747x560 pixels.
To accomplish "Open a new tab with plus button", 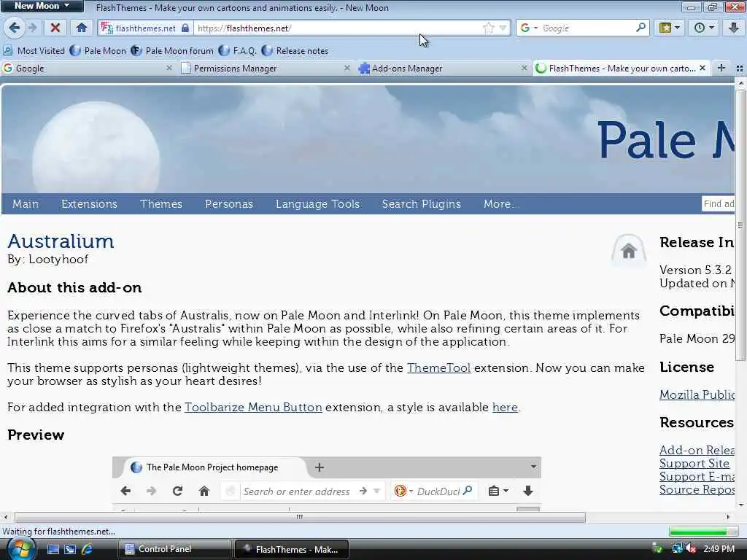I will click(x=721, y=68).
